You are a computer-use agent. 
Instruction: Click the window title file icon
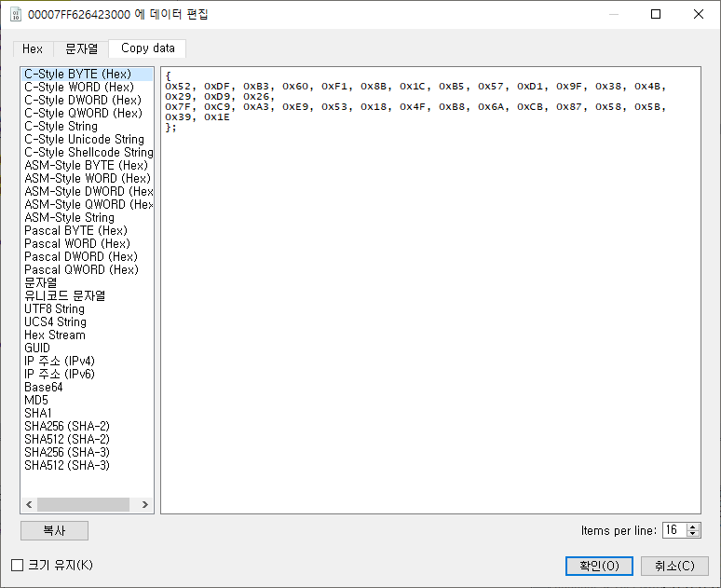16,14
